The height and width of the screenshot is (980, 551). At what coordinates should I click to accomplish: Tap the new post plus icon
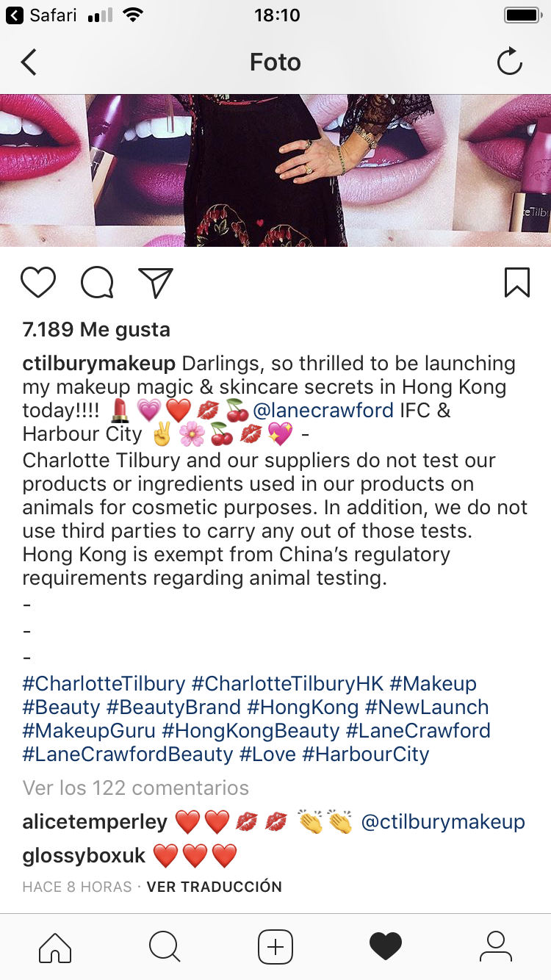click(275, 947)
